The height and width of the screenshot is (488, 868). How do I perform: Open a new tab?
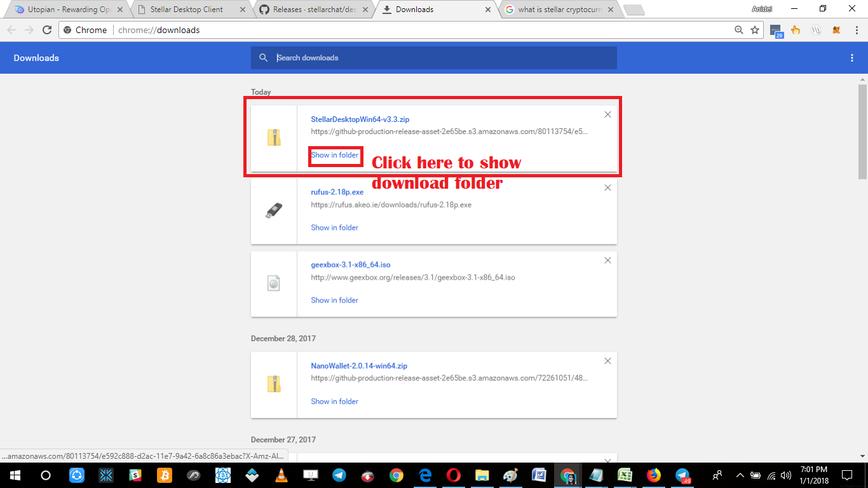pyautogui.click(x=634, y=10)
